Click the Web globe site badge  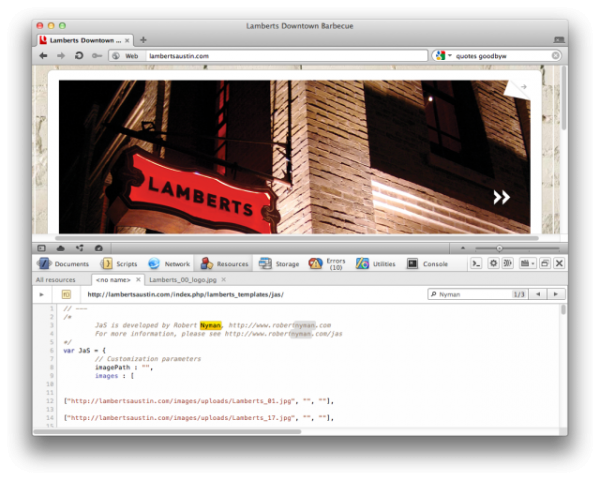[x=126, y=56]
